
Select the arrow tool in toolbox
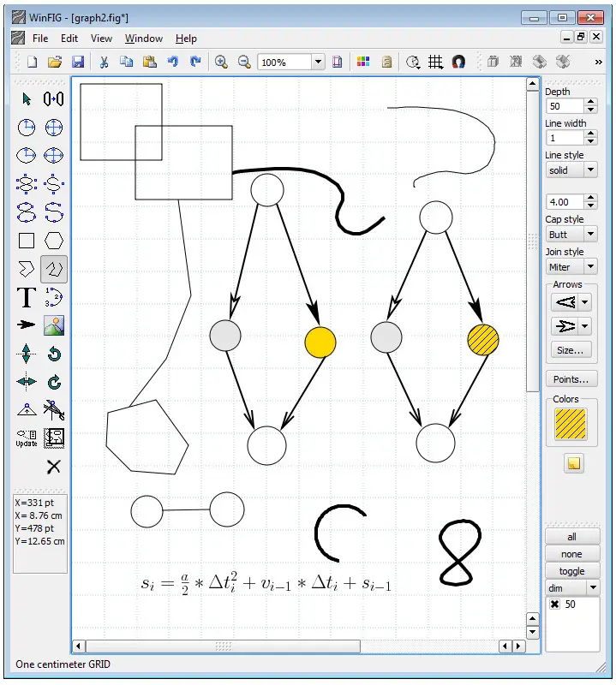point(27,325)
